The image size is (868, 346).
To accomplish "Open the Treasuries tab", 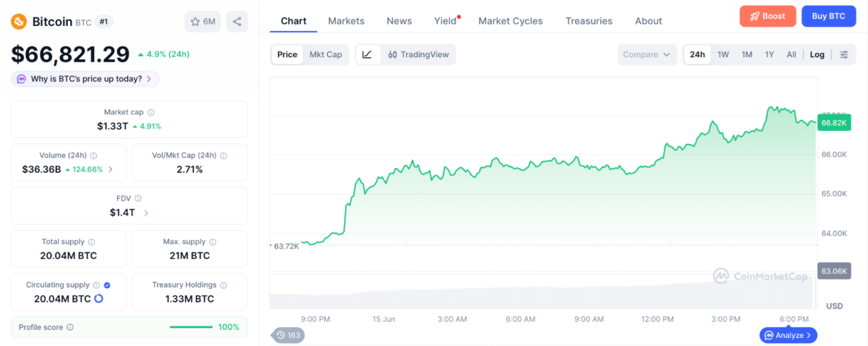I will [589, 21].
